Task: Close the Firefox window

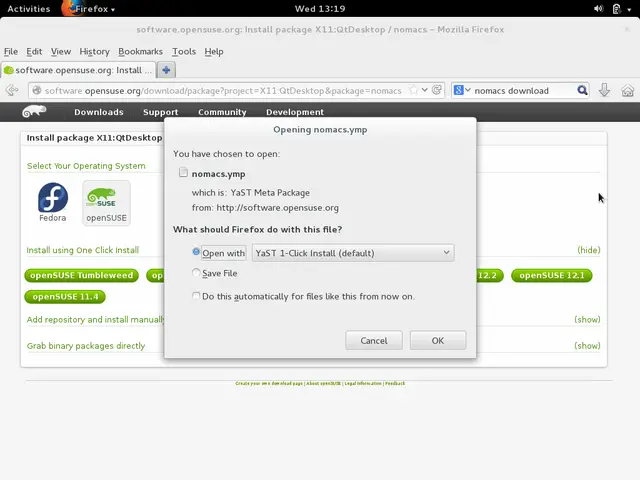Action: (627, 29)
